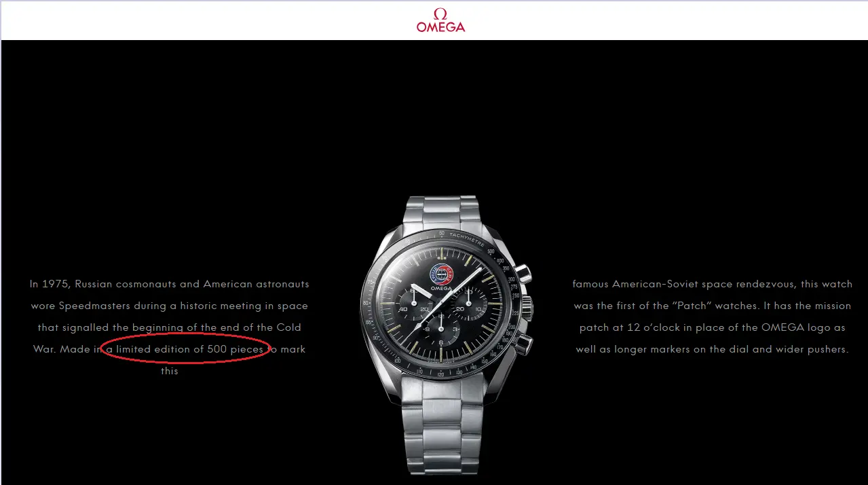Click the "patch at 12 o'clock" line
Screen dimensions: 868x485
[x=712, y=327]
